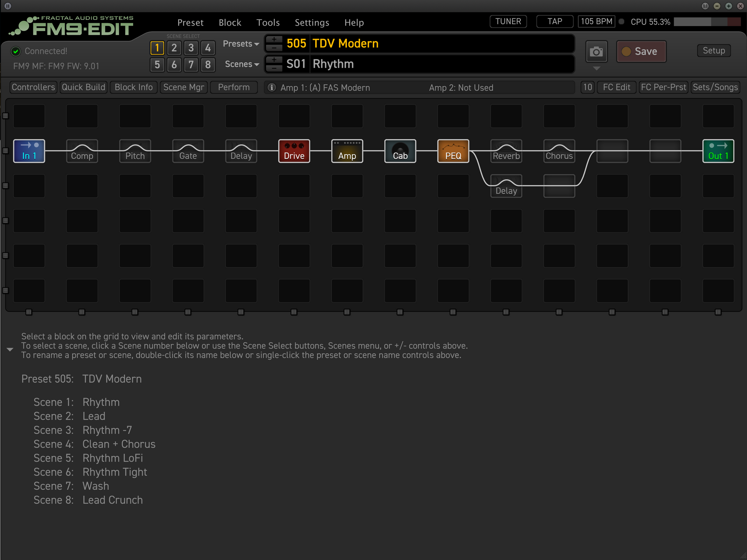Viewport: 747px width, 560px height.
Task: Switch to scene 5 button
Action: click(x=157, y=64)
